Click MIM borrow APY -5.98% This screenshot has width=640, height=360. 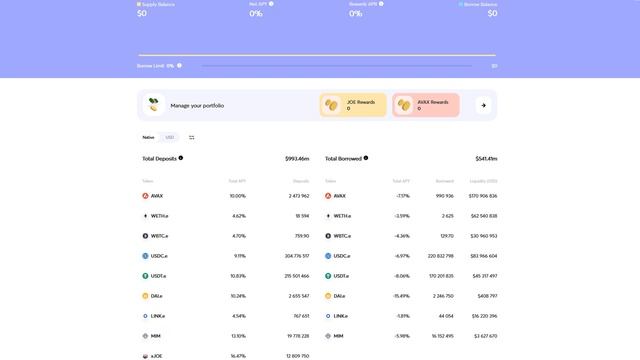[x=402, y=336]
